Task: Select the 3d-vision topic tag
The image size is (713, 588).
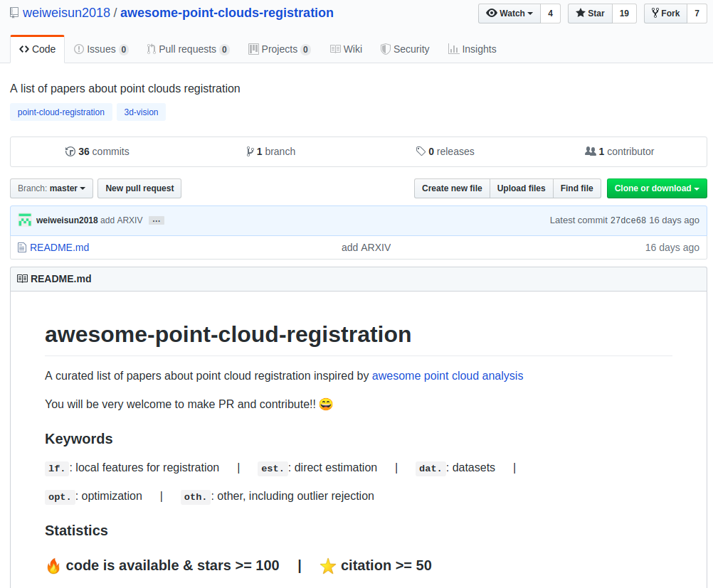Action: pyautogui.click(x=141, y=112)
